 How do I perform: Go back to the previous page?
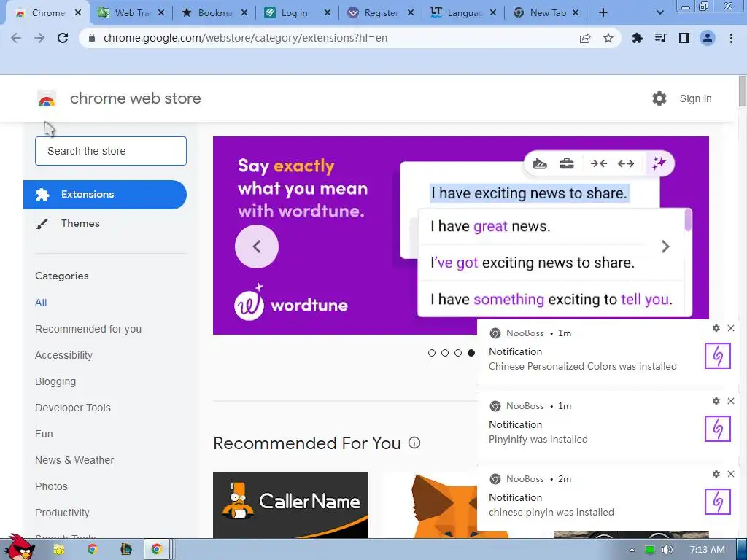pos(16,38)
